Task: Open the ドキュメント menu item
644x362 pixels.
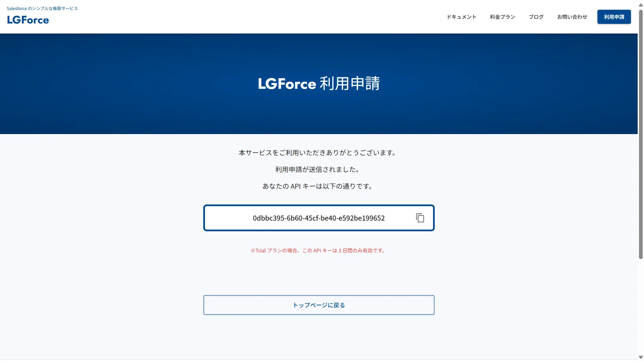Action: 461,17
